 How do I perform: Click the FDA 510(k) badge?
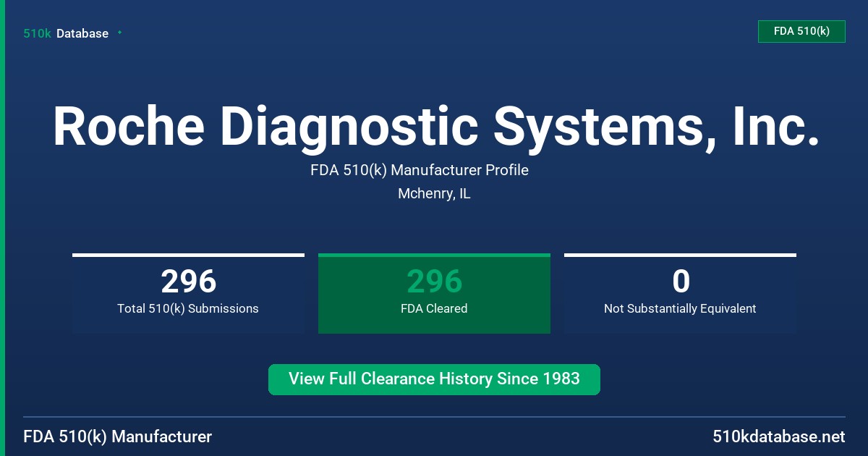(x=801, y=31)
